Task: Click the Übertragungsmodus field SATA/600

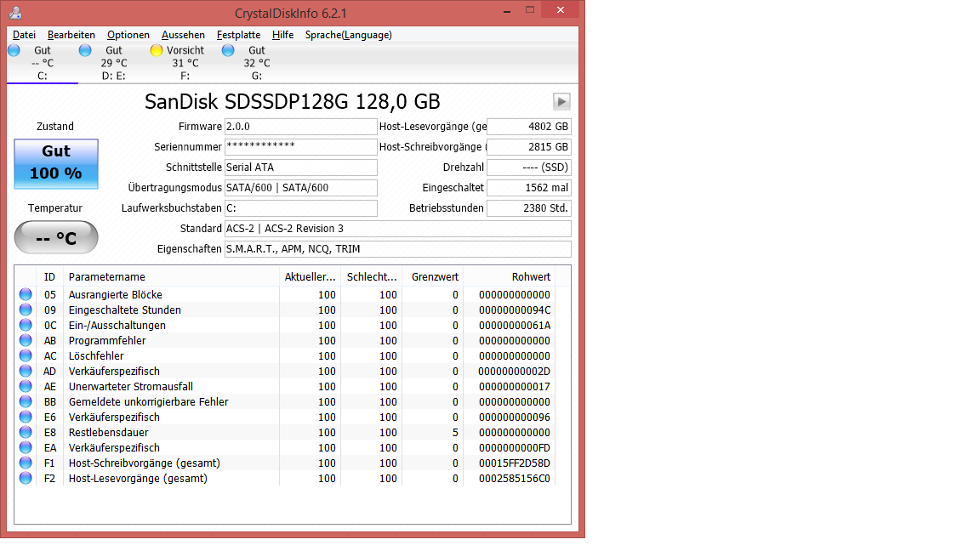Action: [x=300, y=188]
